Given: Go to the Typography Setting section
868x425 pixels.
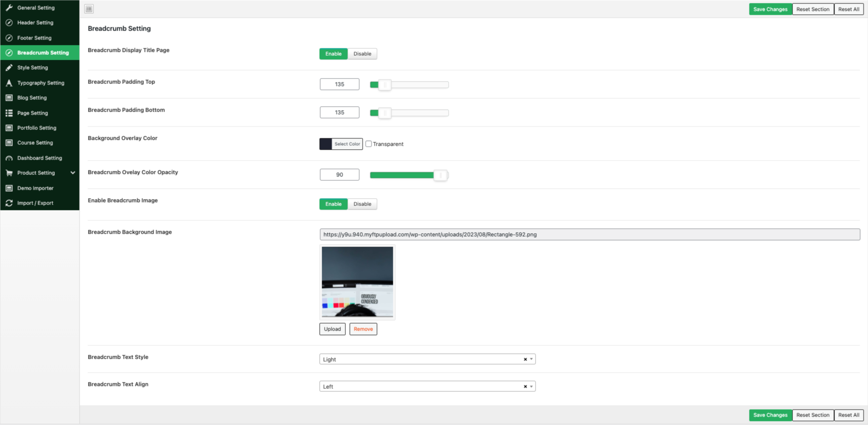Looking at the screenshot, I should (x=40, y=83).
